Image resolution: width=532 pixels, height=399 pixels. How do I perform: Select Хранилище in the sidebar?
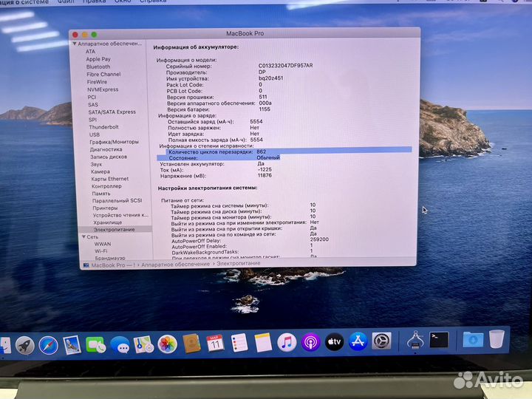[x=108, y=222]
